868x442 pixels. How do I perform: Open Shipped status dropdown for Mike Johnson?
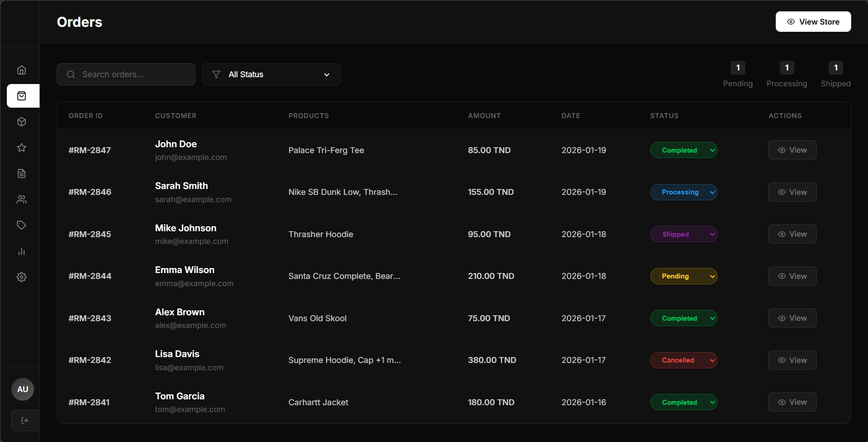683,234
